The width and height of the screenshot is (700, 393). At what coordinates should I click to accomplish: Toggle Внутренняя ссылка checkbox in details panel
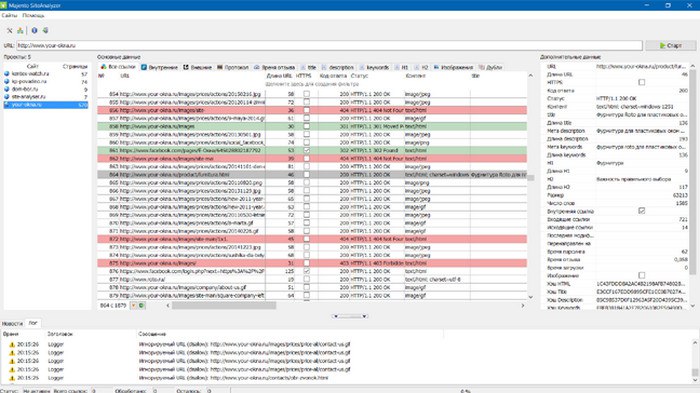pos(642,211)
